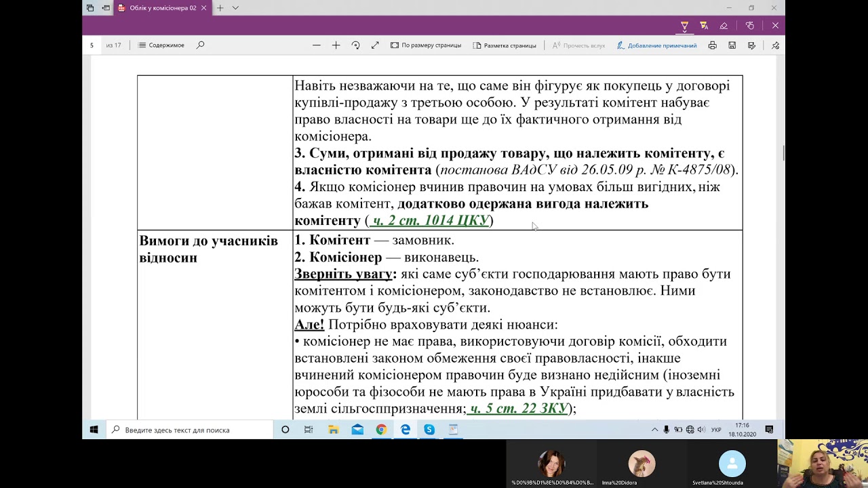Open Chrome from the taskbar
Image resolution: width=868 pixels, height=488 pixels.
[x=381, y=430]
